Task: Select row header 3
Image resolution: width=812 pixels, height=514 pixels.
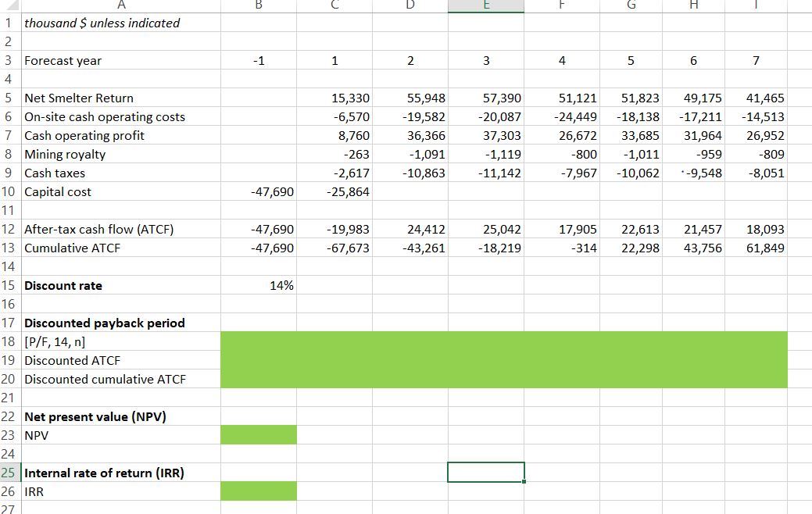Action: (x=10, y=60)
